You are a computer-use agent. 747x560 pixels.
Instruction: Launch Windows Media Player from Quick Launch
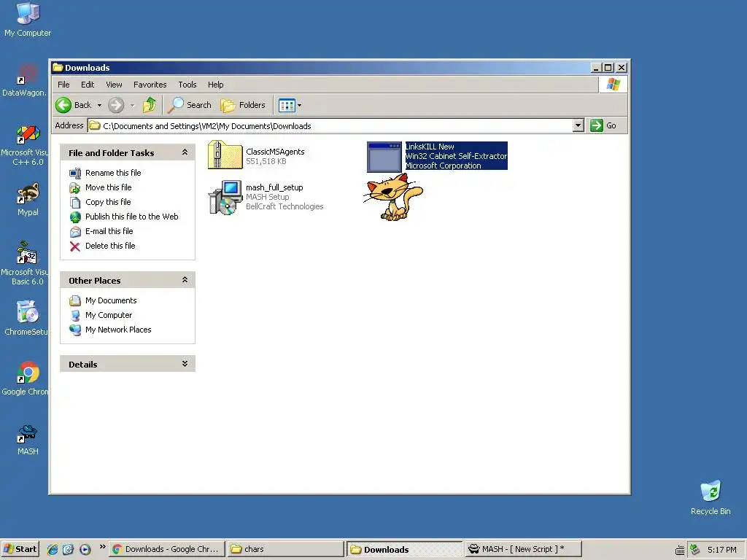click(x=85, y=550)
